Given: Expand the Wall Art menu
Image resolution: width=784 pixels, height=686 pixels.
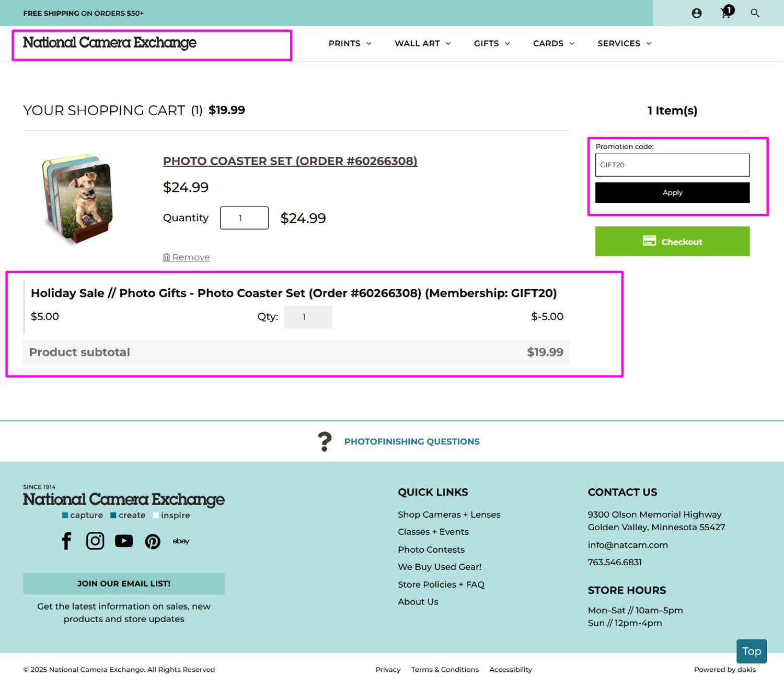Looking at the screenshot, I should pos(422,43).
